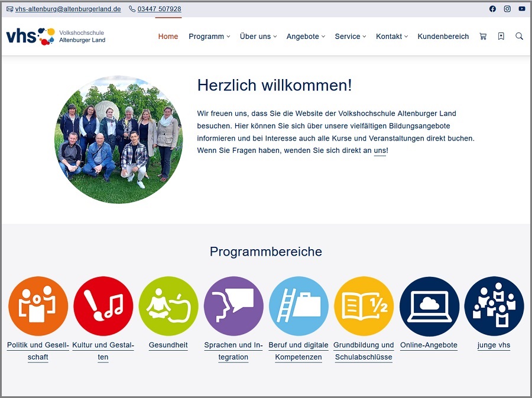Image resolution: width=532 pixels, height=398 pixels.
Task: Click the junge vhs text link
Action: pos(494,345)
